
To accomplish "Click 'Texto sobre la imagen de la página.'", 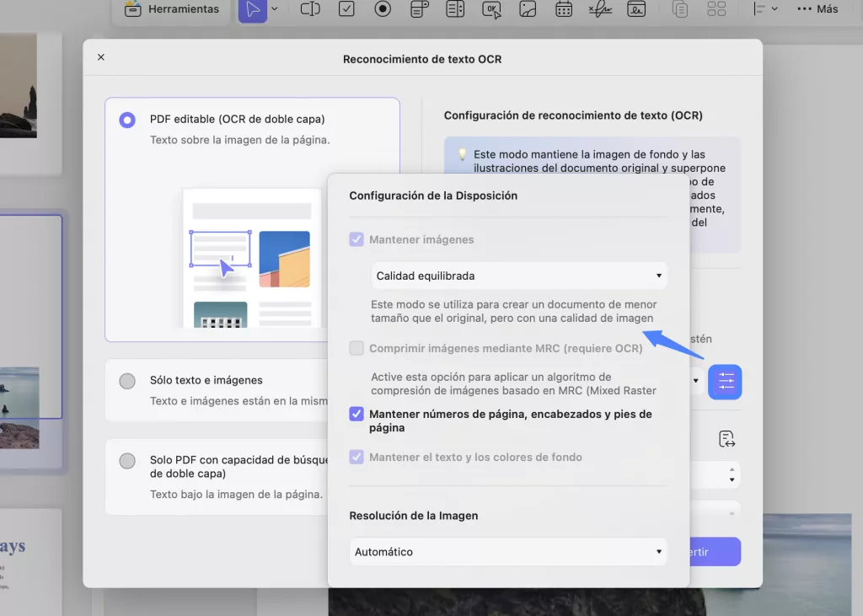I will point(240,140).
